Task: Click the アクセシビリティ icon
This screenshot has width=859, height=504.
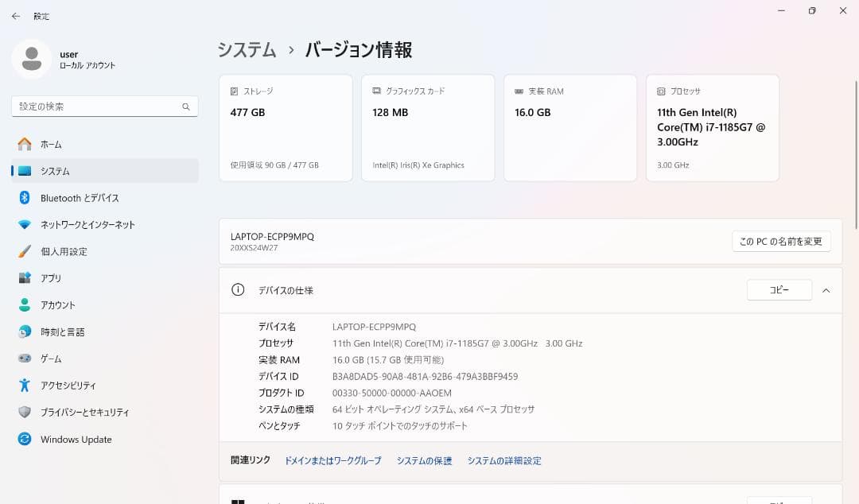Action: 25,386
